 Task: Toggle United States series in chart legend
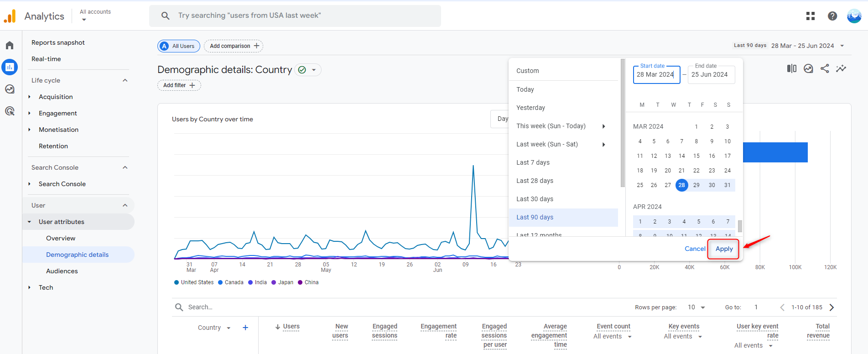194,282
